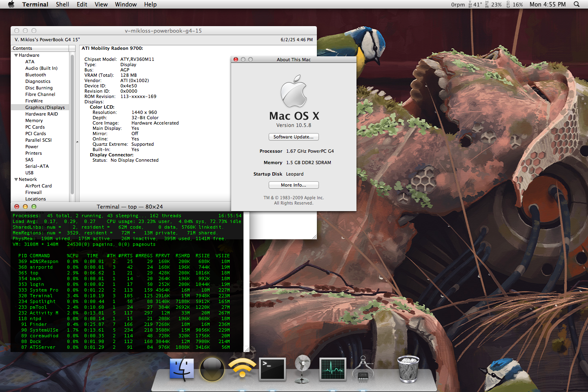
Task: Open Activity Monitor from the Dock
Action: click(333, 370)
